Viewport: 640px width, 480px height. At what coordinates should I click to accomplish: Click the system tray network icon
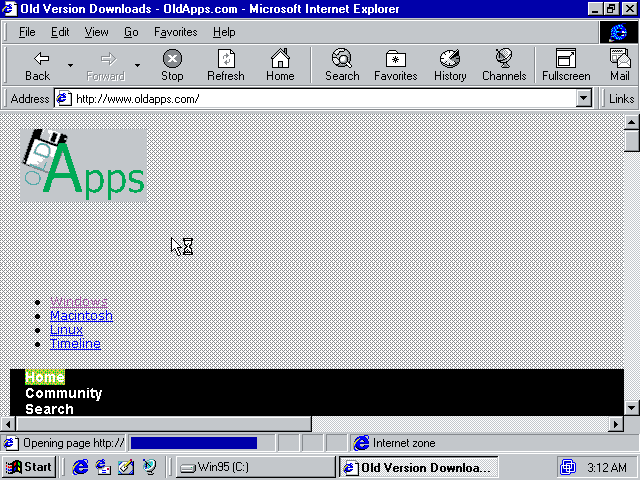point(568,467)
